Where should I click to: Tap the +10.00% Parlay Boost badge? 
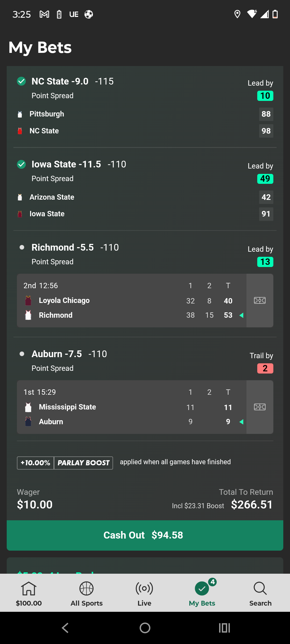pos(65,463)
